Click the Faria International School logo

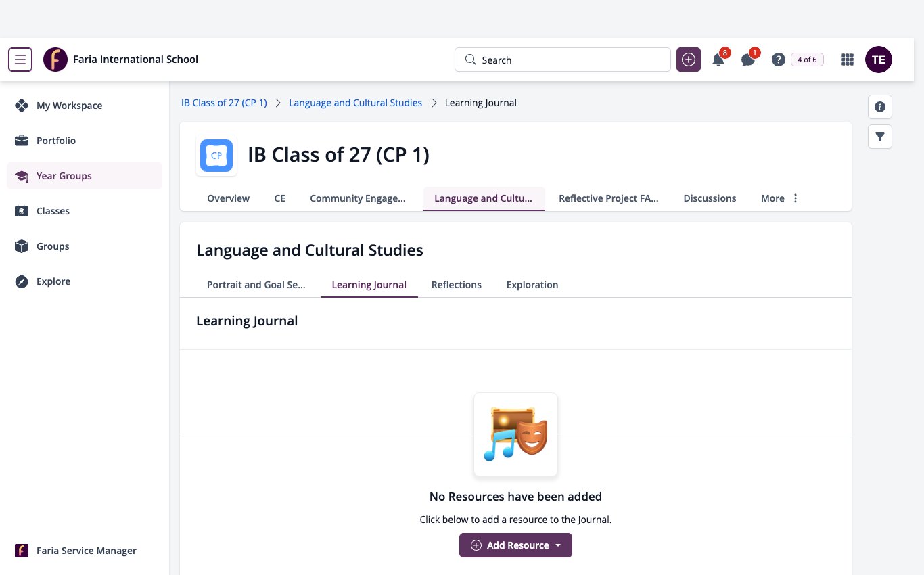[55, 60]
